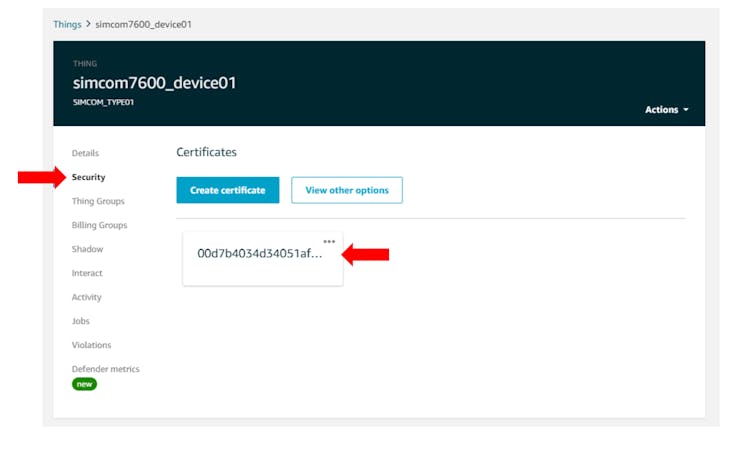Click the Certificates heading

[x=206, y=152]
